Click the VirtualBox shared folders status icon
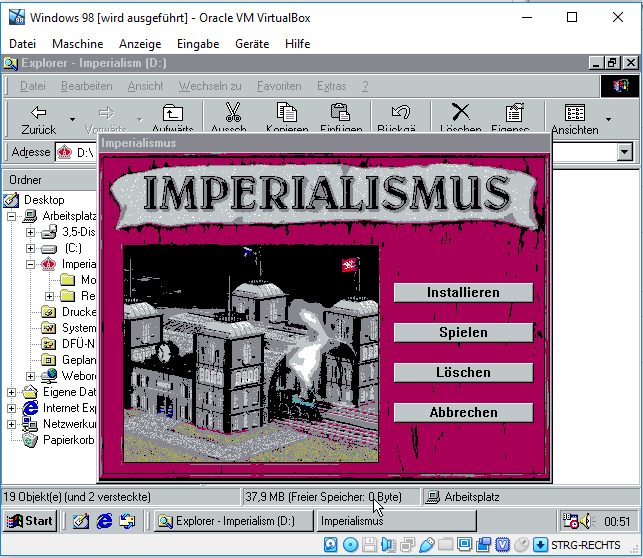The width and height of the screenshot is (643, 558). point(445,545)
